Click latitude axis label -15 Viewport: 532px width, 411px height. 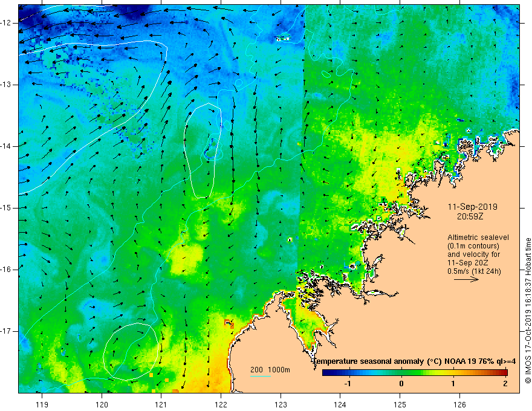tap(6, 208)
